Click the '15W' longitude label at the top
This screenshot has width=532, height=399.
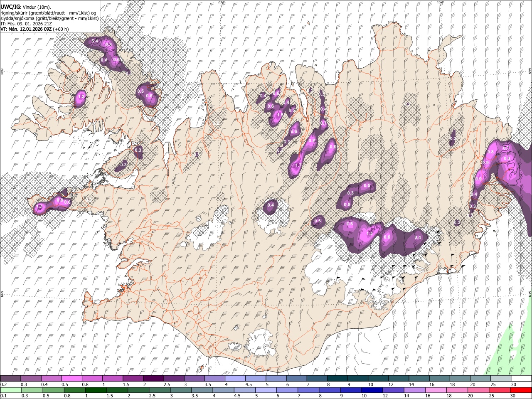pos(440,2)
